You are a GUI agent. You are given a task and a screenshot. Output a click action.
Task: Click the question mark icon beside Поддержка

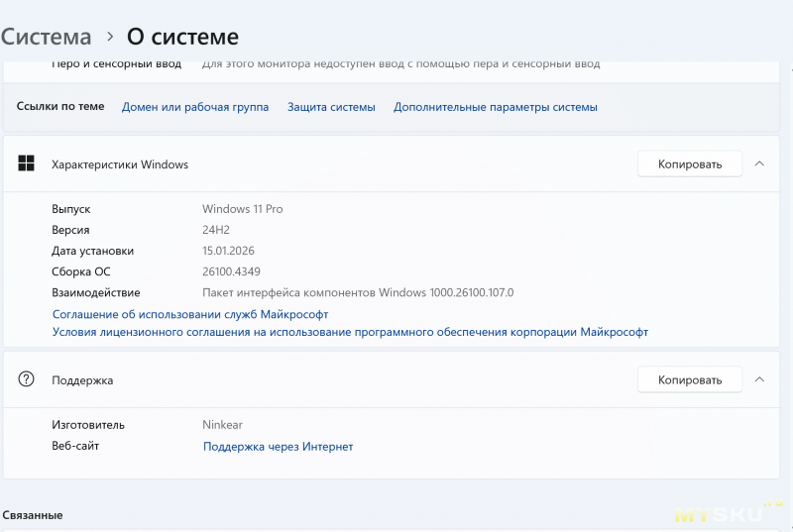pyautogui.click(x=27, y=379)
